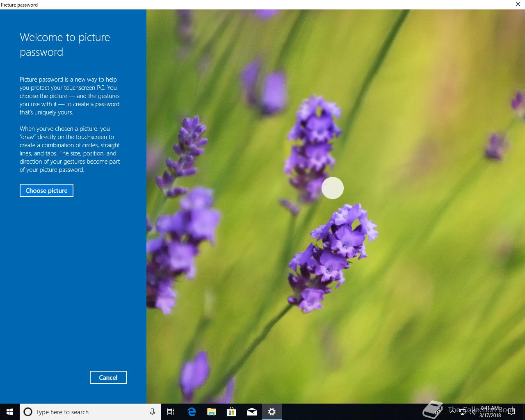Image resolution: width=525 pixels, height=420 pixels.
Task: Open the Action Center notification icon
Action: 511,412
